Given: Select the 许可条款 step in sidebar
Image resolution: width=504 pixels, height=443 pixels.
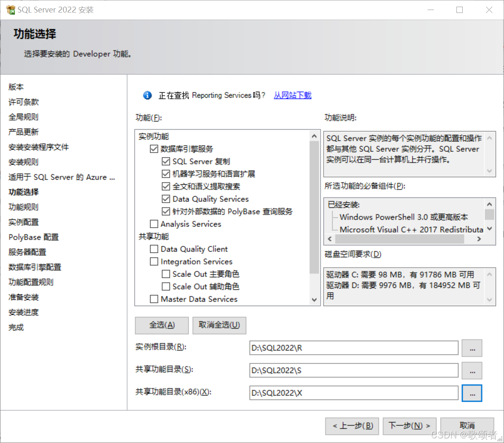Looking at the screenshot, I should point(24,102).
